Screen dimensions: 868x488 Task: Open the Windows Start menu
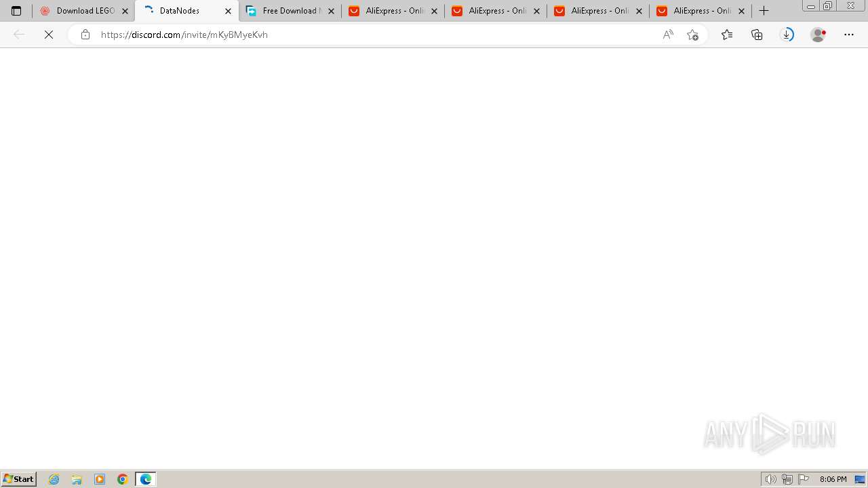[x=18, y=479]
